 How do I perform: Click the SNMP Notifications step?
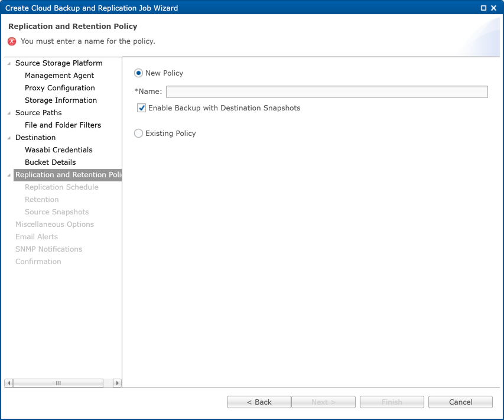tap(49, 249)
